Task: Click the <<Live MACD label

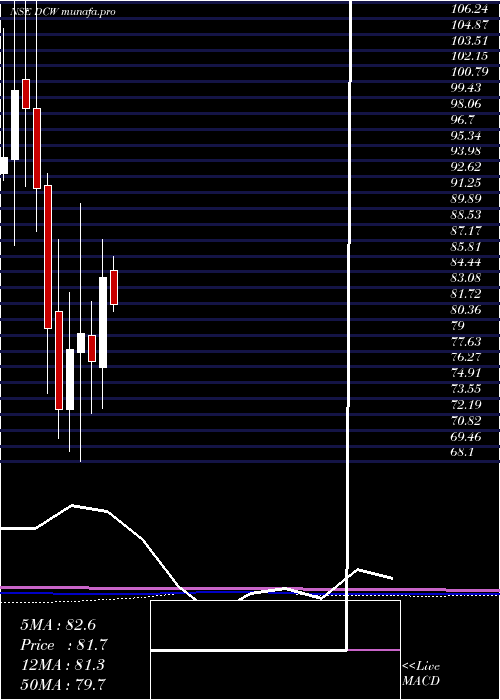Action: [x=421, y=674]
